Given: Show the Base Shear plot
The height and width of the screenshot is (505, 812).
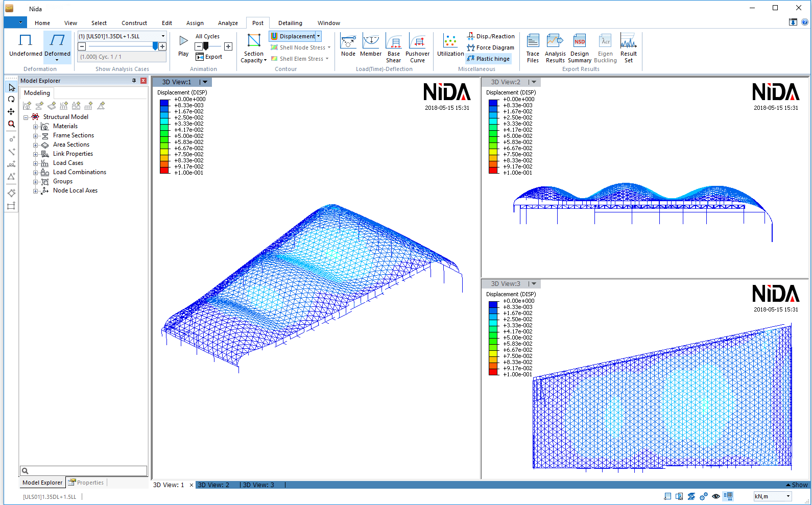Looking at the screenshot, I should click(394, 48).
